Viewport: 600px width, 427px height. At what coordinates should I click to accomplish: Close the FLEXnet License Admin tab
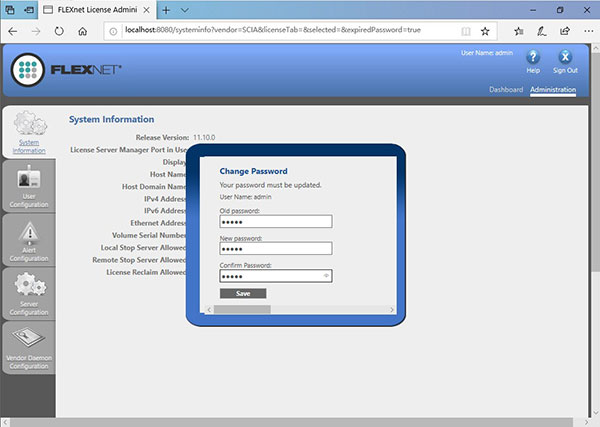point(147,10)
